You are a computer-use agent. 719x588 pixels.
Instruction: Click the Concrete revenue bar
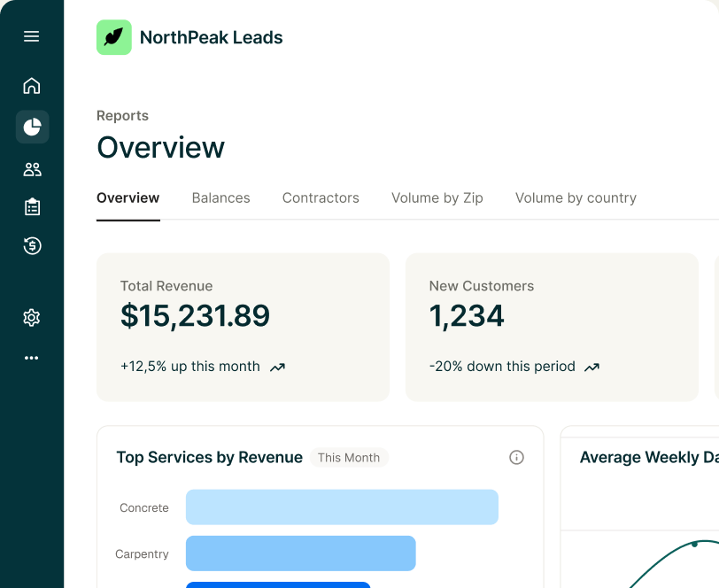pos(342,507)
